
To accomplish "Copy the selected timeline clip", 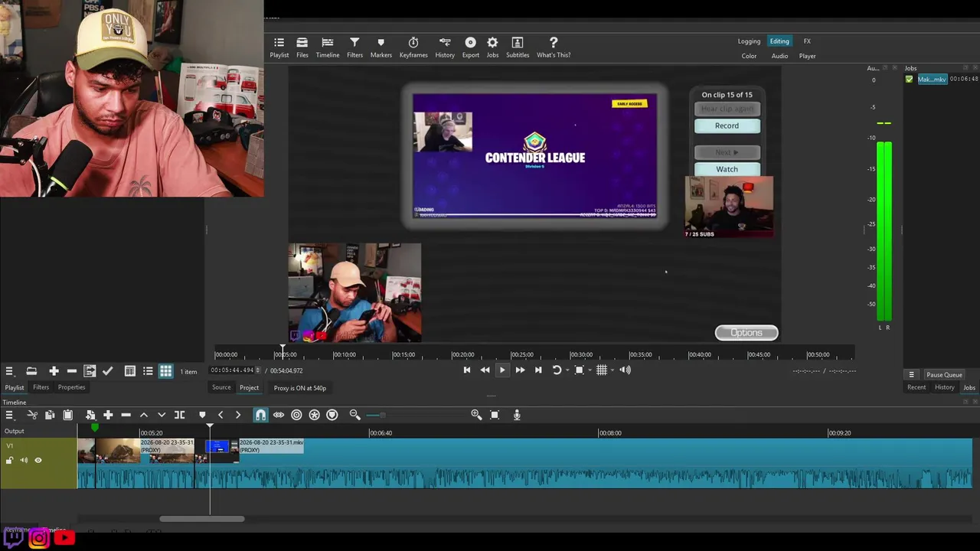I will pyautogui.click(x=50, y=415).
